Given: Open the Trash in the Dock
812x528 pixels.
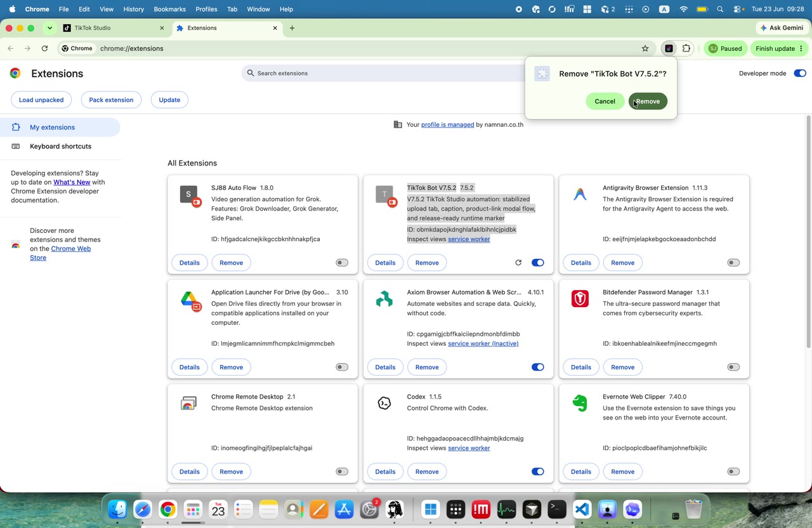Looking at the screenshot, I should point(694,509).
